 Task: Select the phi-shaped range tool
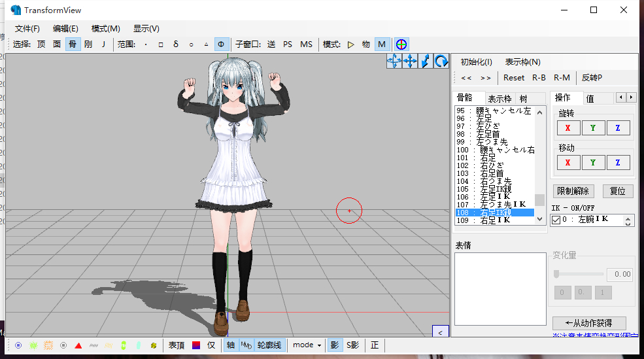(x=222, y=44)
